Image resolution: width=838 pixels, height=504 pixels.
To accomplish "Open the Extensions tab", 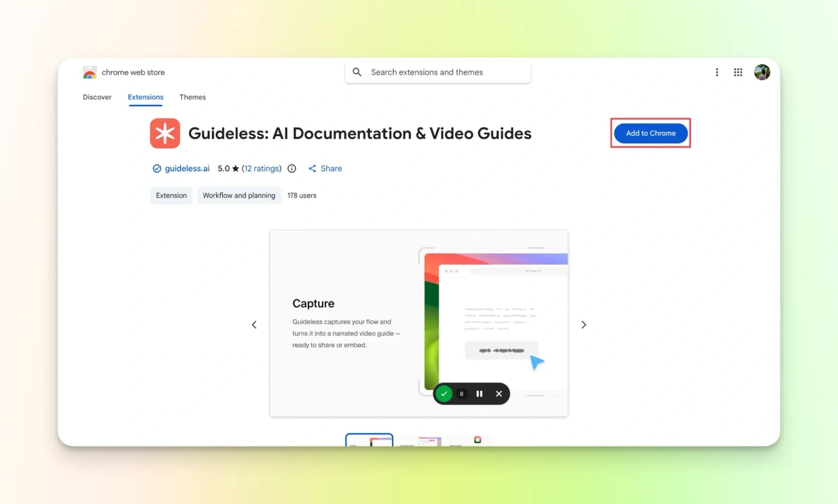I will (145, 97).
